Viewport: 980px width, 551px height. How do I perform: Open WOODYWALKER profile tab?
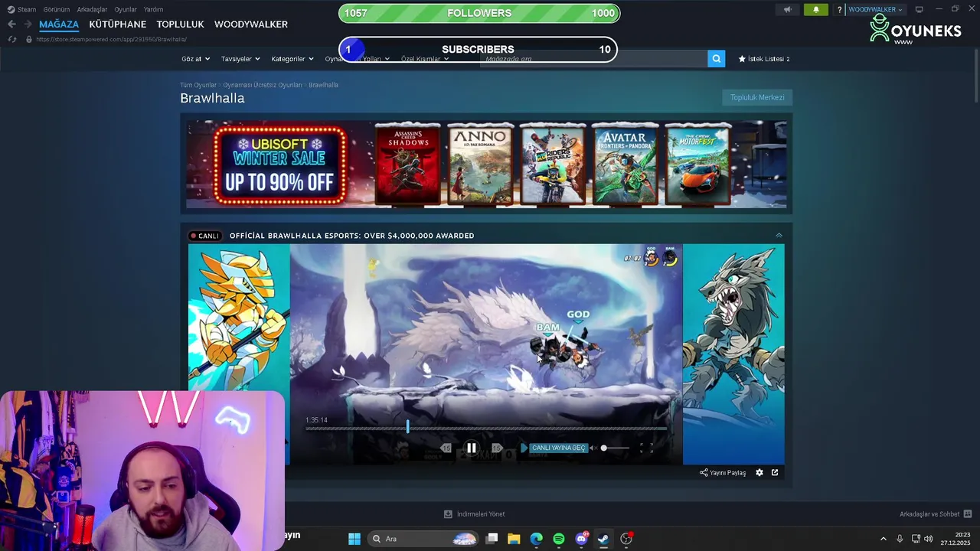[251, 24]
